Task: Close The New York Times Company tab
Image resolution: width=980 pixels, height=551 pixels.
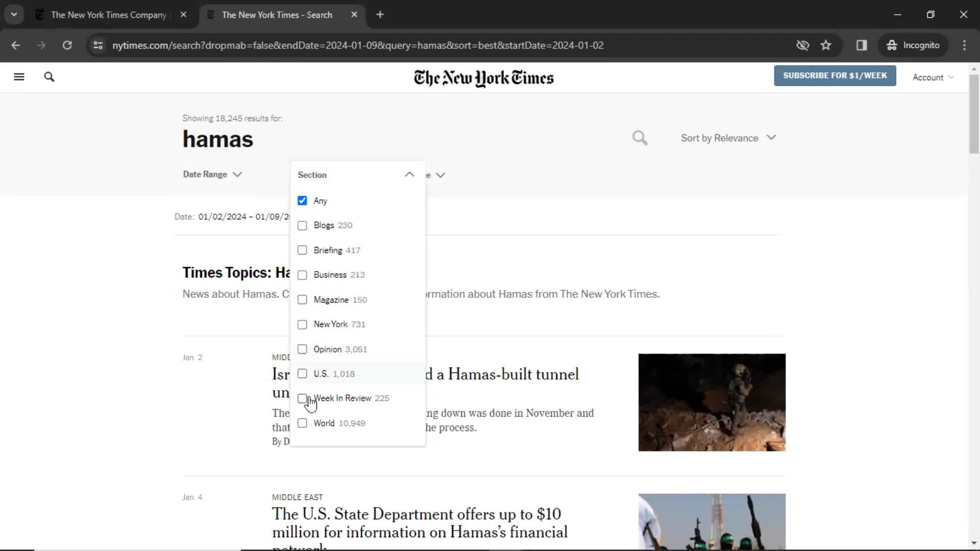Action: tap(183, 15)
